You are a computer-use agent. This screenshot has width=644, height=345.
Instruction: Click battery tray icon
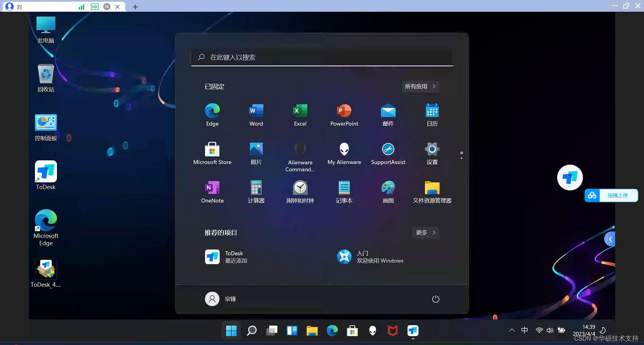(x=561, y=330)
